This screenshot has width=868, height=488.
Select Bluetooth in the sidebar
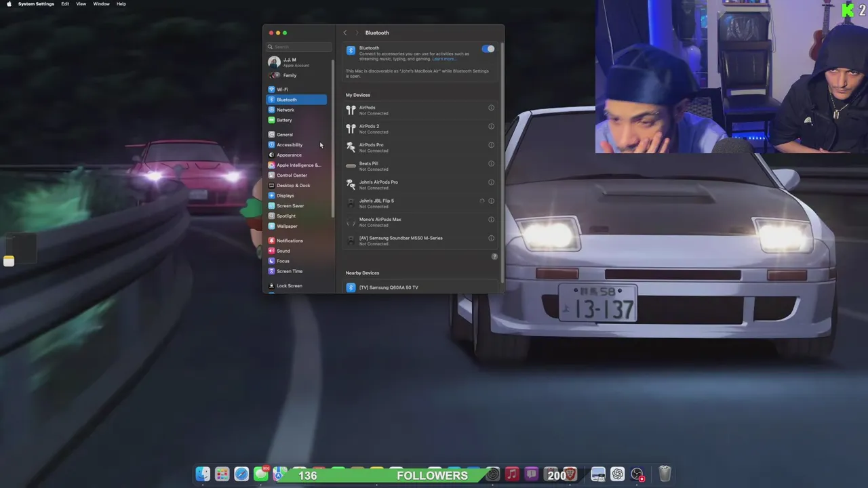(296, 100)
